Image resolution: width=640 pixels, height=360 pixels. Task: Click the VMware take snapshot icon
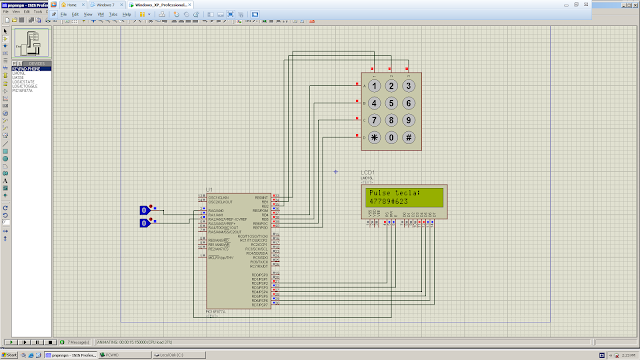coord(177,14)
